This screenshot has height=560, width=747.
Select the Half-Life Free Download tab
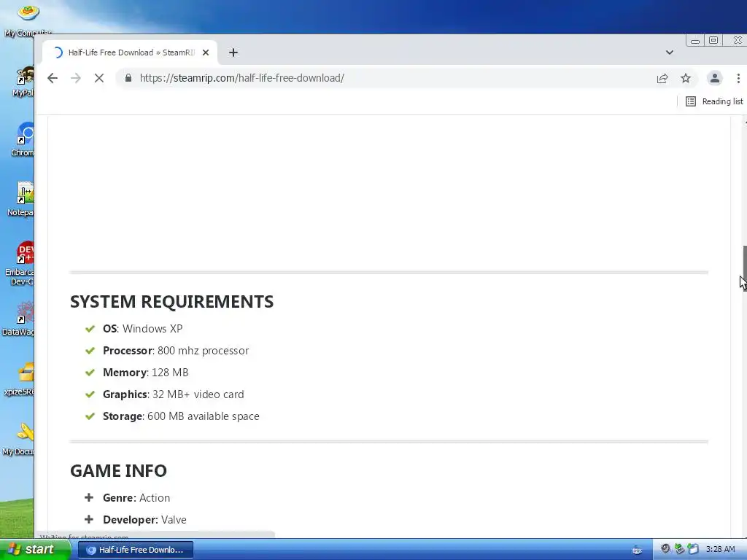pyautogui.click(x=130, y=52)
